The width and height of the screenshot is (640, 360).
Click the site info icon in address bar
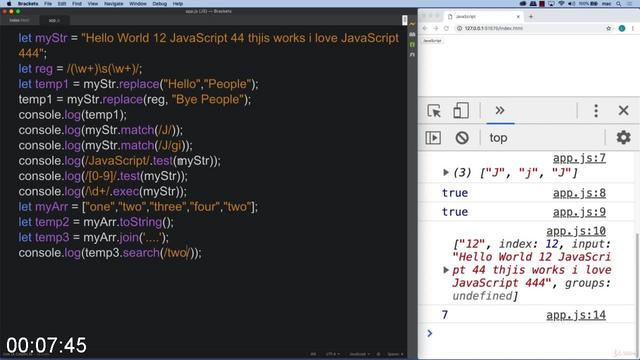(x=459, y=28)
